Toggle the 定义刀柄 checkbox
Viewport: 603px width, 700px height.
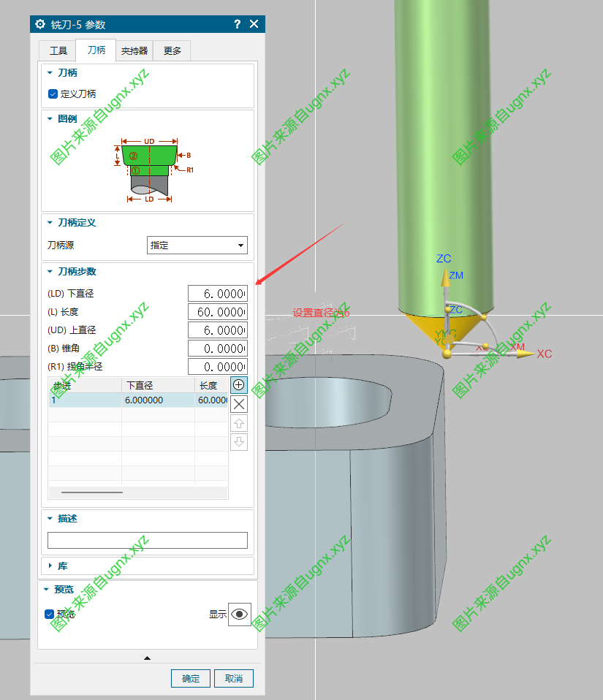(x=53, y=94)
